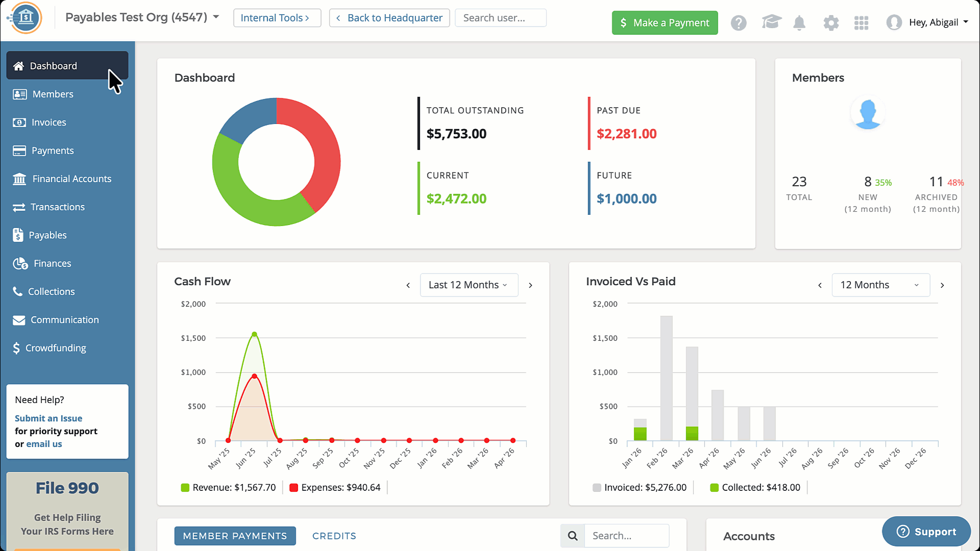Expand the Last 12 Months dropdown
Viewport: 980px width, 551px height.
point(469,285)
